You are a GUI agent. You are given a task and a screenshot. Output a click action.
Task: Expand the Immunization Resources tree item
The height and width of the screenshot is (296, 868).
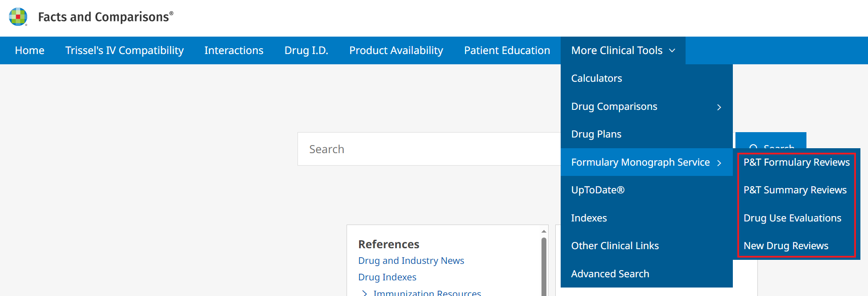click(x=365, y=293)
